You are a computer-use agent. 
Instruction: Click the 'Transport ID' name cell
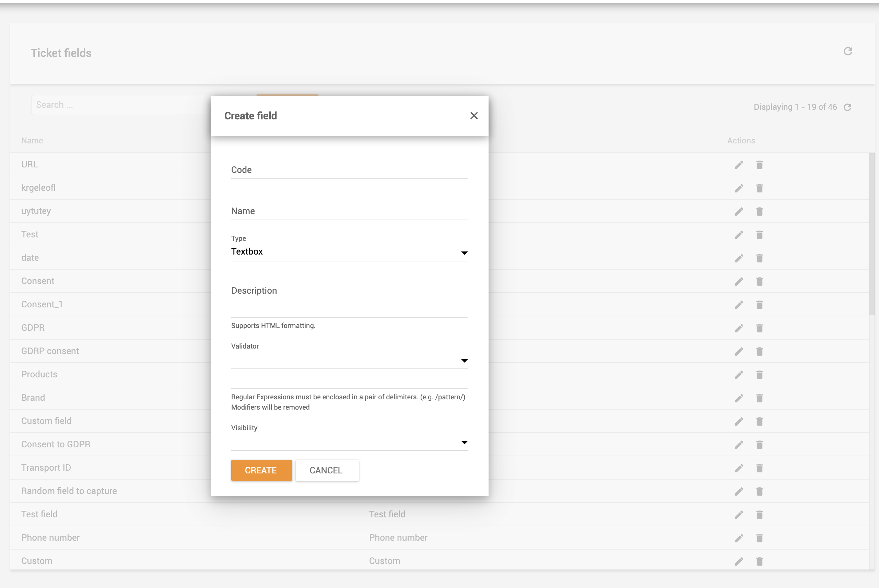click(46, 468)
